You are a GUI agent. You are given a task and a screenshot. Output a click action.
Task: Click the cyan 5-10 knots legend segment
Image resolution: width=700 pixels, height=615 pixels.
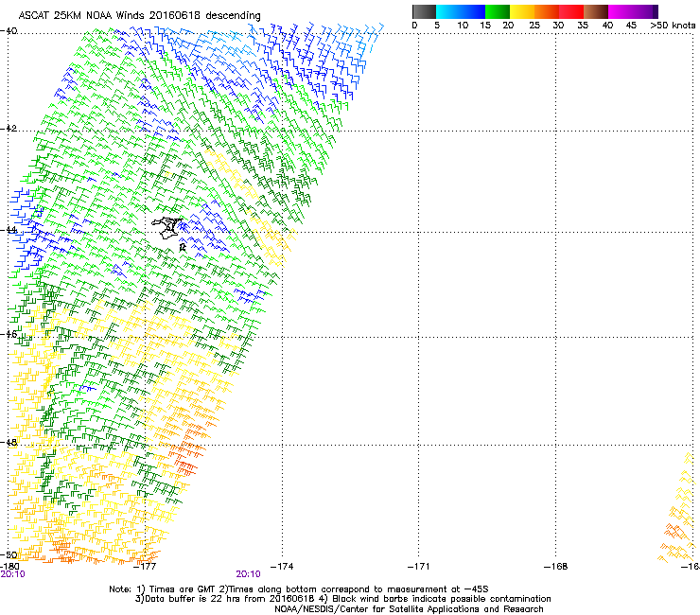[448, 11]
